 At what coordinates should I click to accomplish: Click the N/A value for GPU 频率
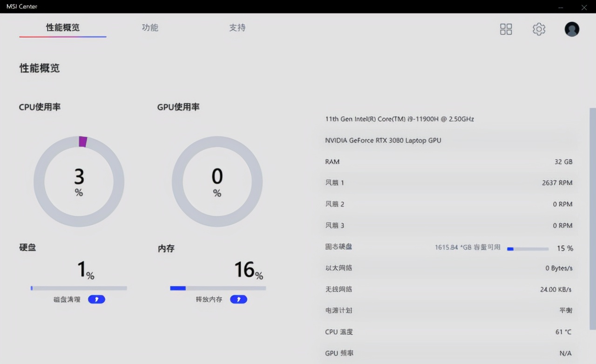565,353
